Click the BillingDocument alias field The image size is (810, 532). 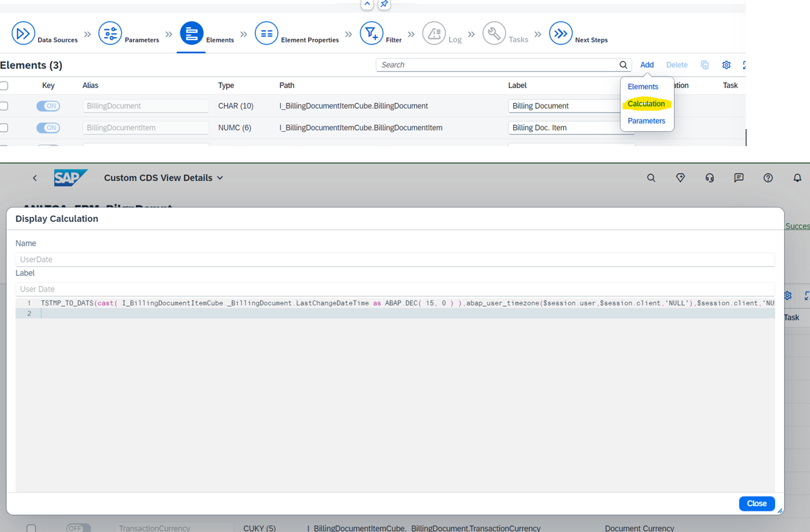146,106
